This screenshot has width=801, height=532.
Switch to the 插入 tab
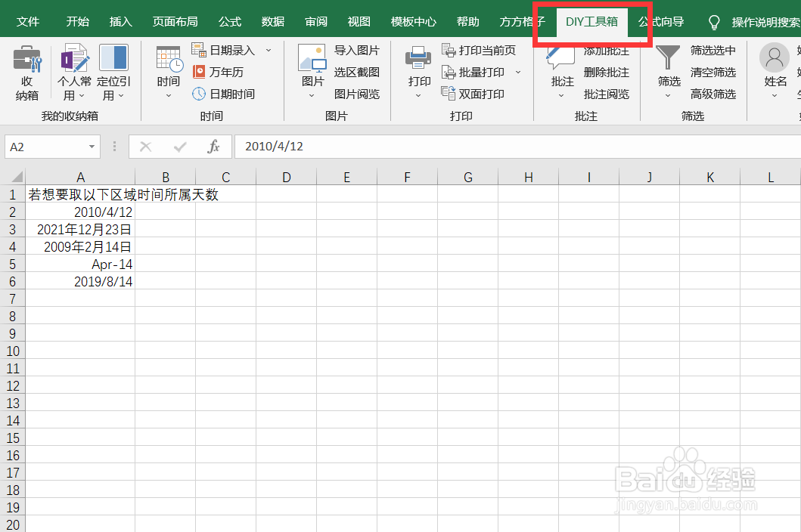tap(120, 22)
